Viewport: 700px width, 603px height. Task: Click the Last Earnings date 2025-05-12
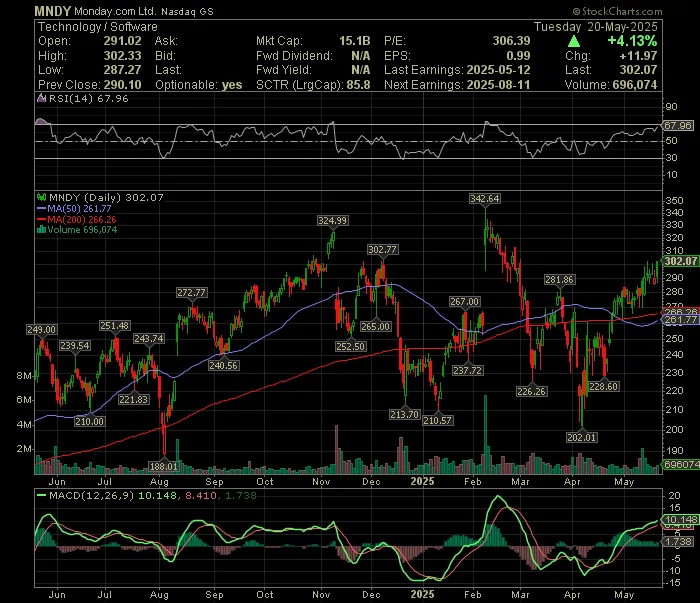click(498, 70)
